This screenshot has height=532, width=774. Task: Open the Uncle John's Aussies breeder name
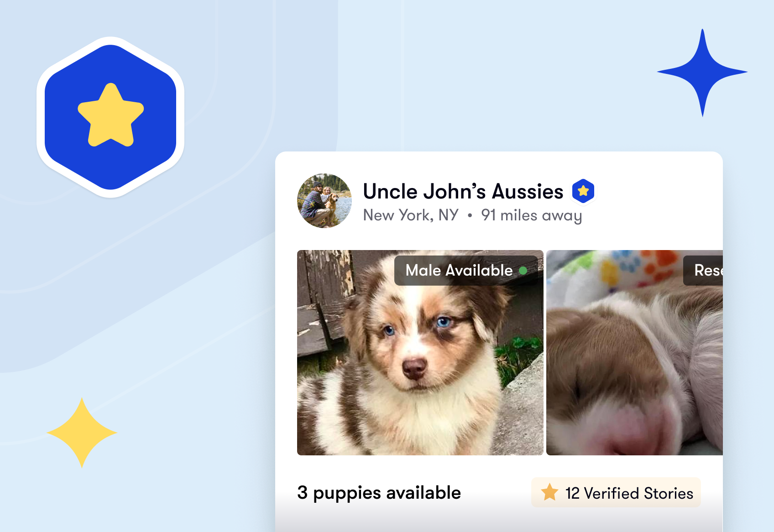click(x=463, y=191)
